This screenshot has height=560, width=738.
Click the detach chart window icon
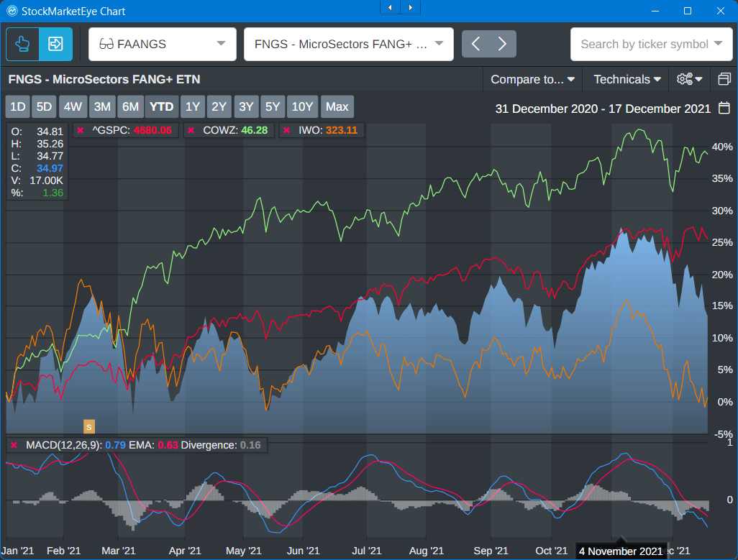pyautogui.click(x=724, y=79)
